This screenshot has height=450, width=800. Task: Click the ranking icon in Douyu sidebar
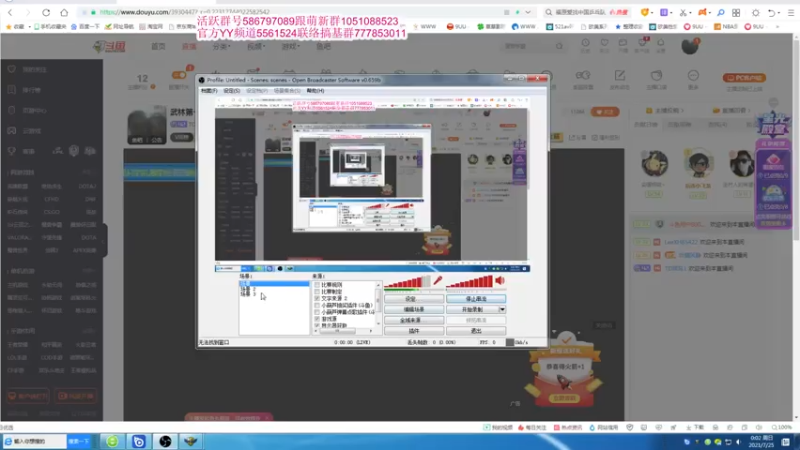pos(12,90)
